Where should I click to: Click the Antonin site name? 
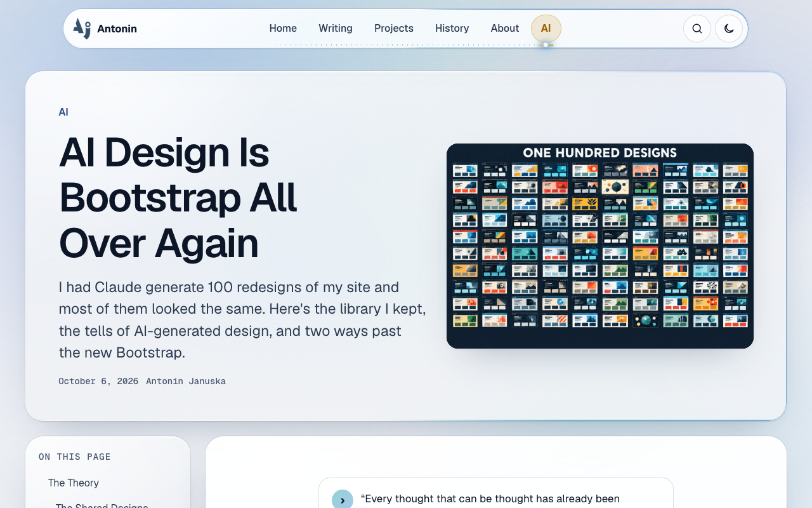[117, 29]
